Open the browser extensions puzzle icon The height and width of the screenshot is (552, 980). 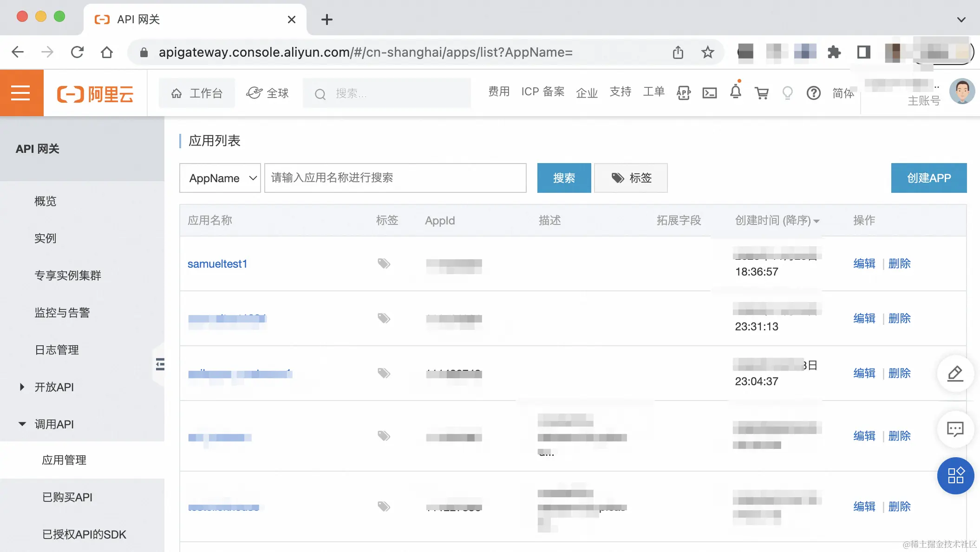point(834,52)
